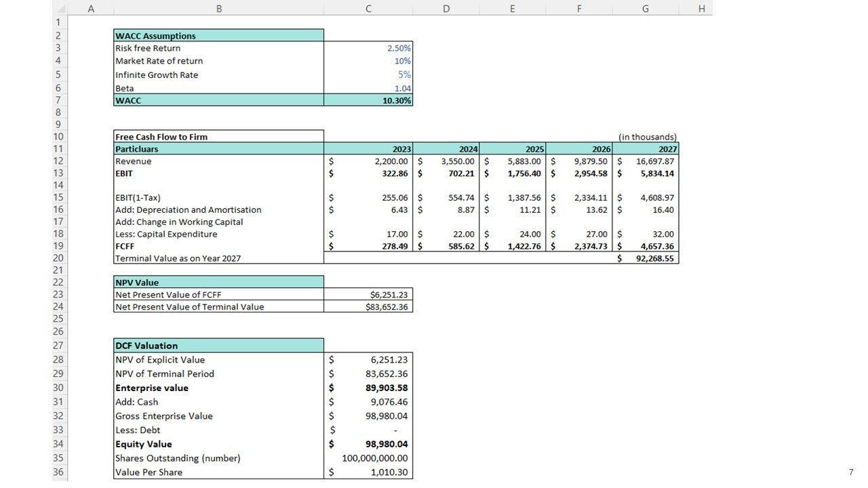Select row 7 header
Screen dimensions: 868x488
coord(58,100)
